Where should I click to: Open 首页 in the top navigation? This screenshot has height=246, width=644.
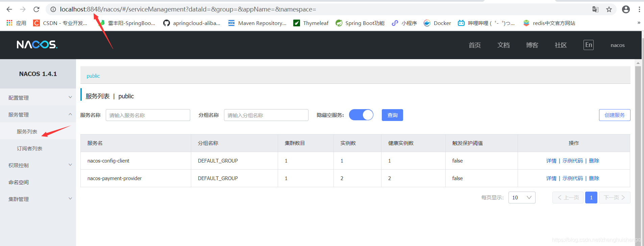(x=475, y=45)
